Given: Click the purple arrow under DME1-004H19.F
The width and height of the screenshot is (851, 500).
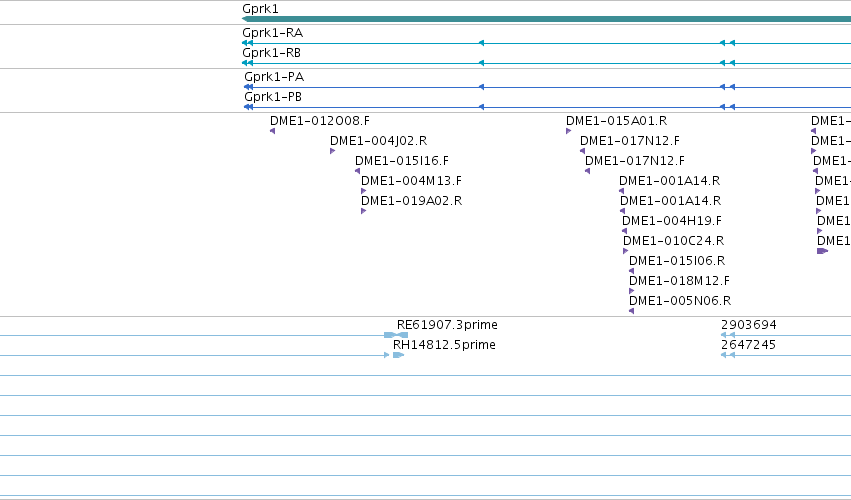Looking at the screenshot, I should point(624,231).
